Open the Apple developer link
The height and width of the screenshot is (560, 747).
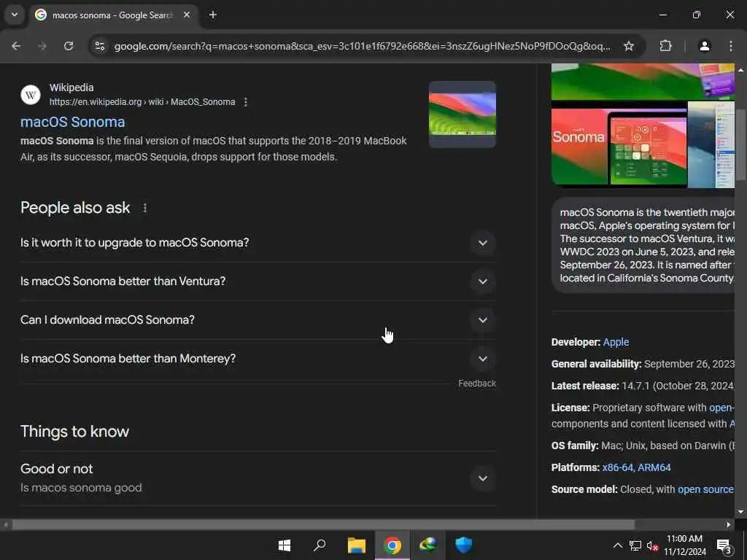tap(616, 342)
